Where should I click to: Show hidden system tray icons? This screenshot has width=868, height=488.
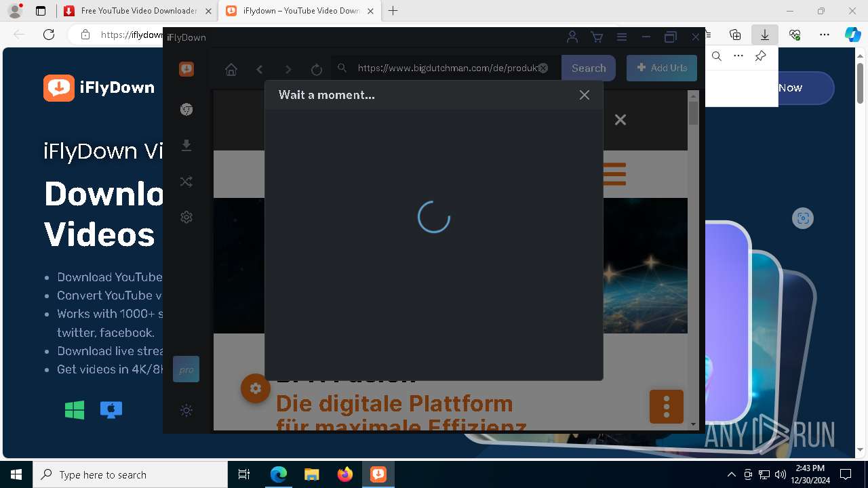[731, 474]
